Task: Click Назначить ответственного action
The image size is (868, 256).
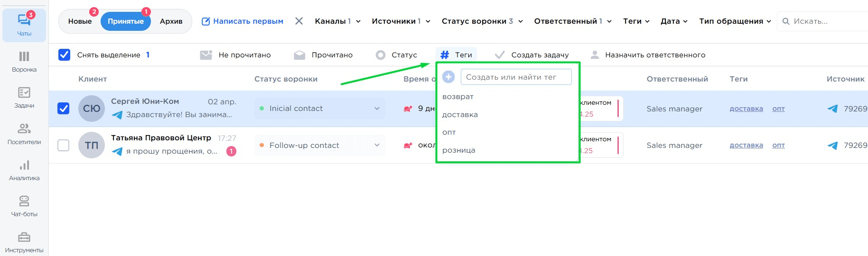Action: pyautogui.click(x=647, y=55)
